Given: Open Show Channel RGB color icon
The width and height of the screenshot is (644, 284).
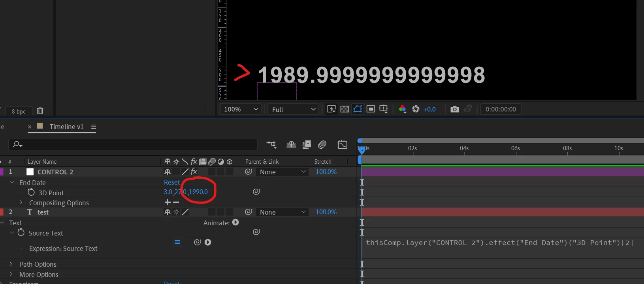Looking at the screenshot, I should [402, 109].
